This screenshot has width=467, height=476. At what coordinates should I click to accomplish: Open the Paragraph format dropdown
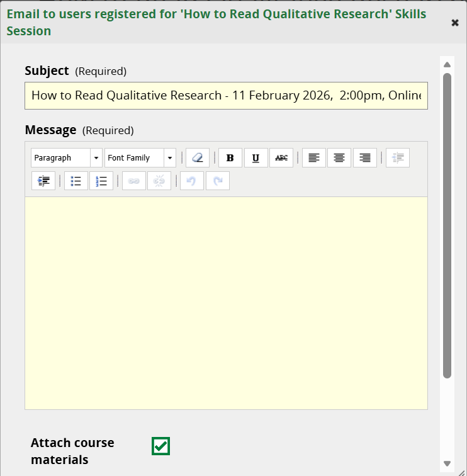67,158
